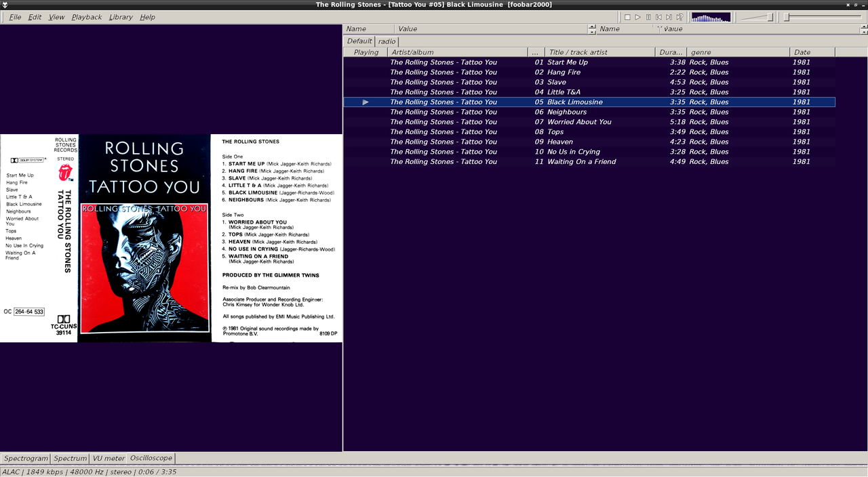Click the right Name properties column header
Viewport: 868px width, 477px height.
pos(610,28)
